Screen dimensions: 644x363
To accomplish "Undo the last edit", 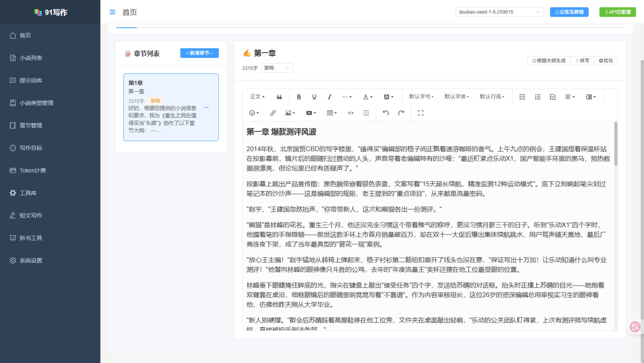I will [x=386, y=113].
